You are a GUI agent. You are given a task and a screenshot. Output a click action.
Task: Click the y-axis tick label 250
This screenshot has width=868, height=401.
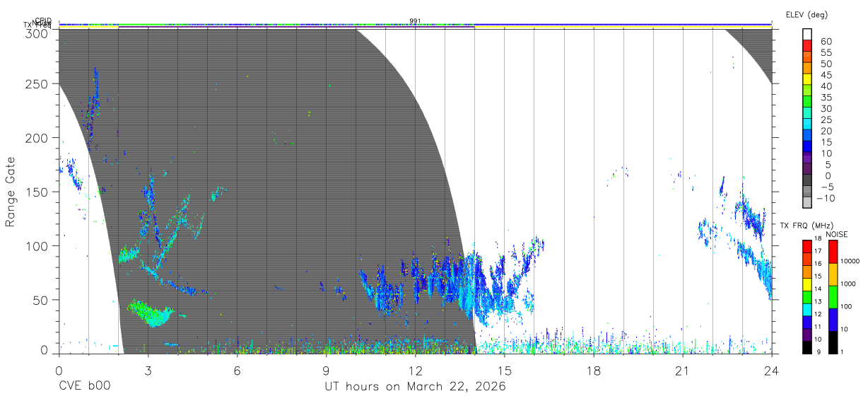coord(37,83)
